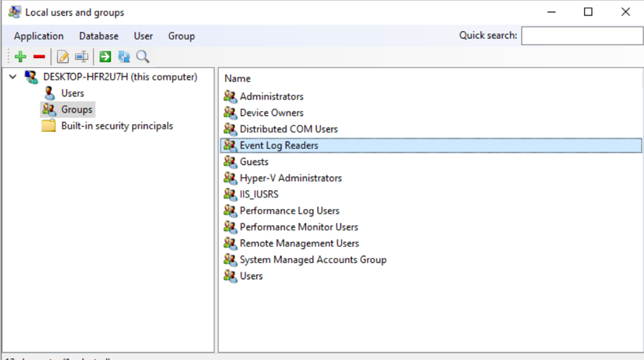Click the red minus Delete toolbar icon
This screenshot has width=644, height=360.
pos(40,57)
